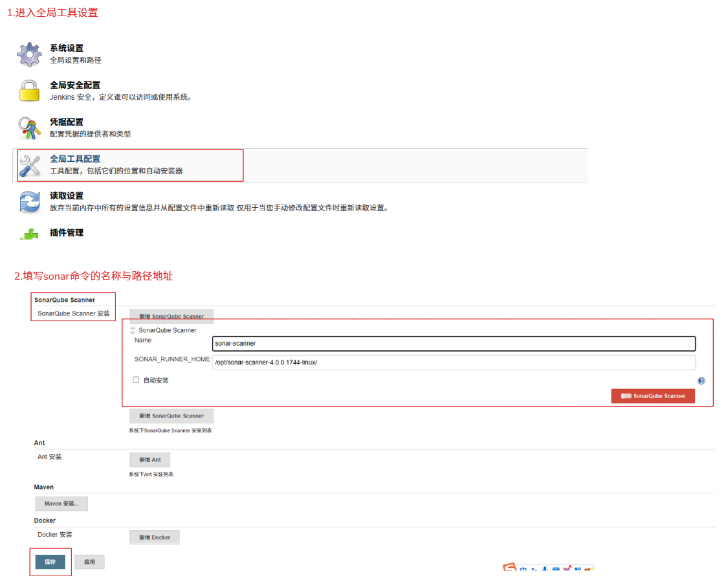This screenshot has width=728, height=582.
Task: Click the blue reload settings arrows icon
Action: click(30, 202)
